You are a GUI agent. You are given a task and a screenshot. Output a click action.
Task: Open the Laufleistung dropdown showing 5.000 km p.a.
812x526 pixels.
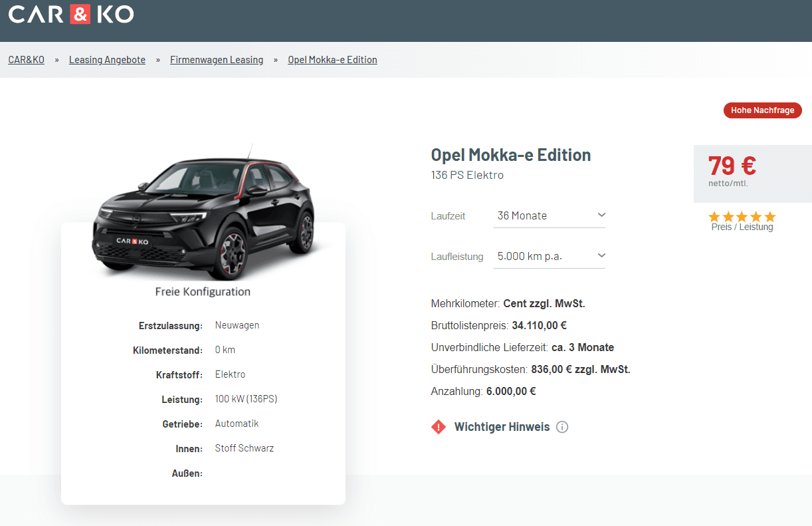(x=549, y=256)
